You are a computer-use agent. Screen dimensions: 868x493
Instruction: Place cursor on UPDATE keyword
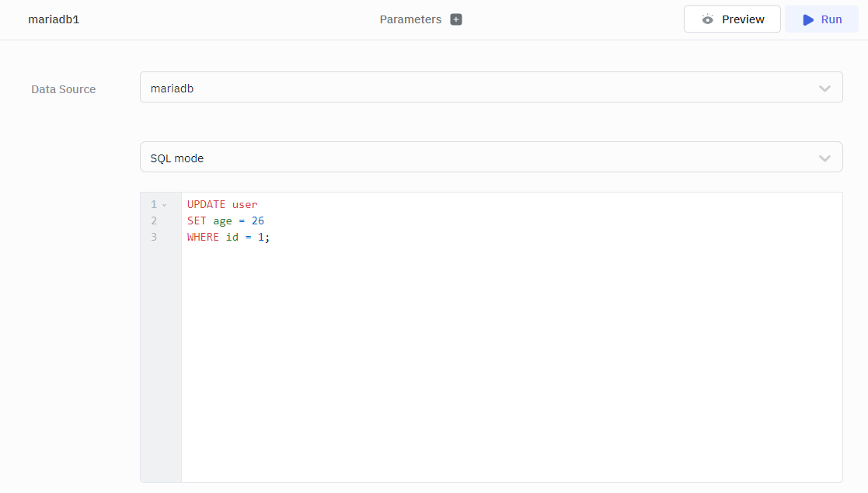[206, 205]
